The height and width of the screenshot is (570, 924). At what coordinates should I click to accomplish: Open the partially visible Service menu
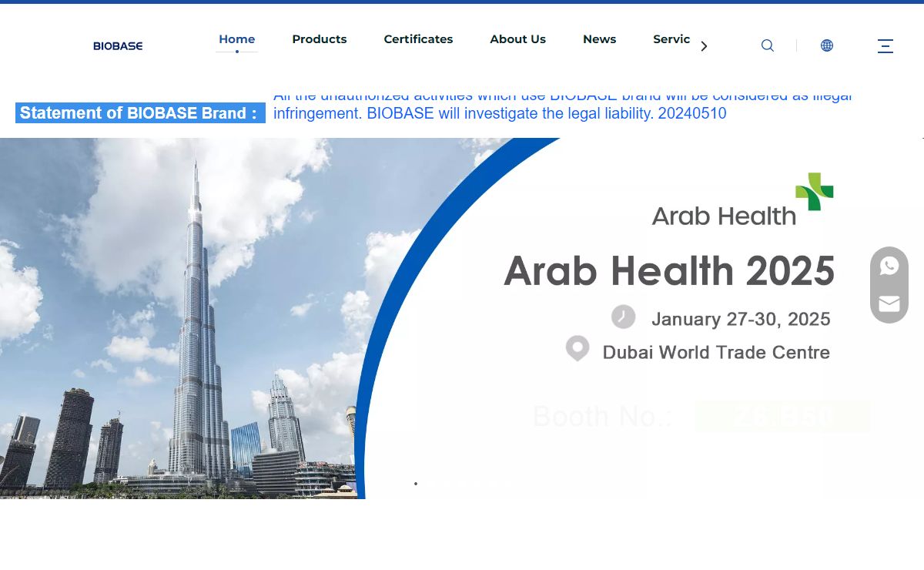671,39
